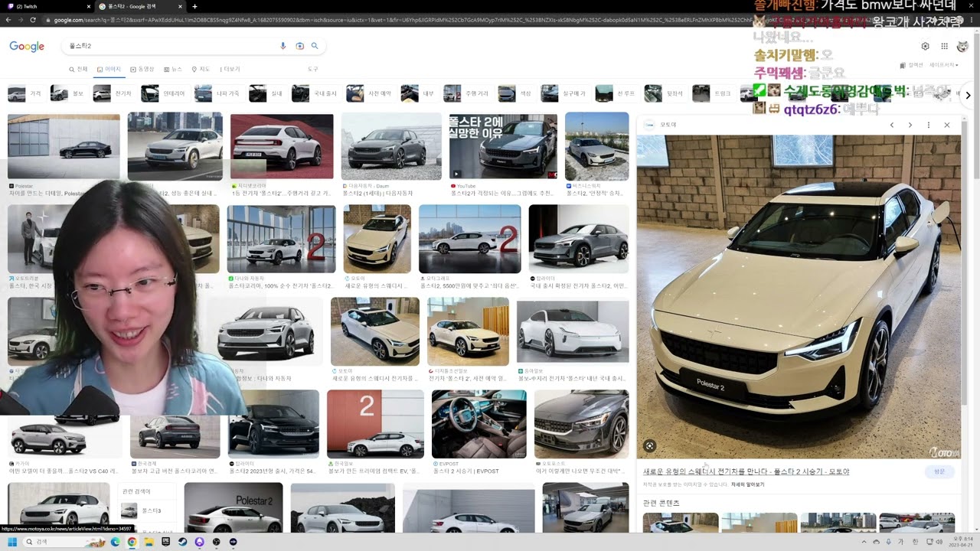The image size is (980, 551).
Task: Open three-dot menu in preview panel
Action: pyautogui.click(x=929, y=125)
